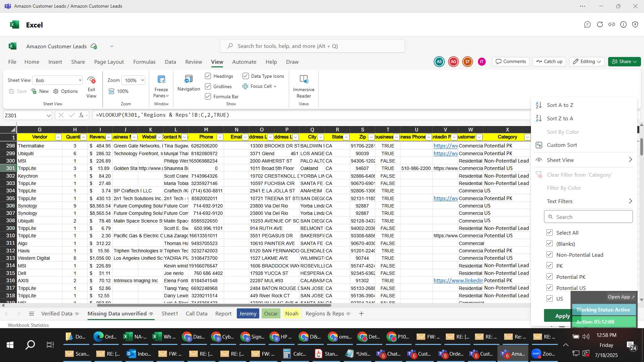This screenshot has width=644, height=362.
Task: Toggle Data Type Icons checkbox
Action: (x=246, y=76)
